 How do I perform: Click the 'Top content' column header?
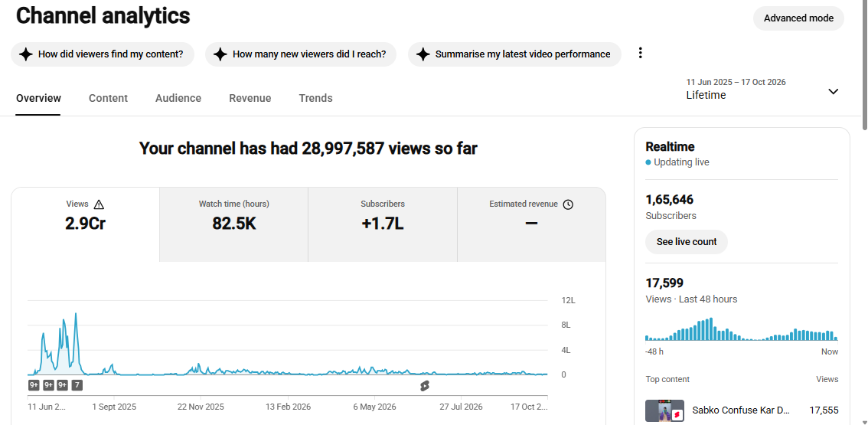point(667,379)
